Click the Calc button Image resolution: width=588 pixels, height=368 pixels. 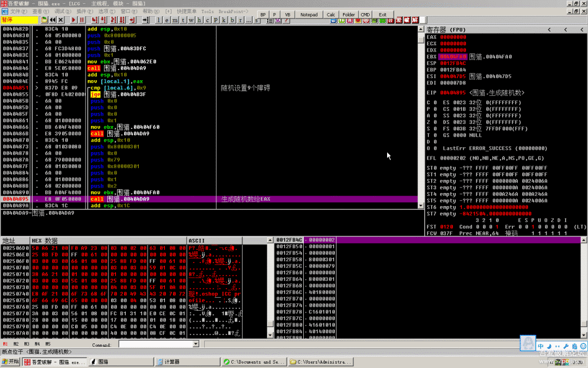pyautogui.click(x=331, y=15)
